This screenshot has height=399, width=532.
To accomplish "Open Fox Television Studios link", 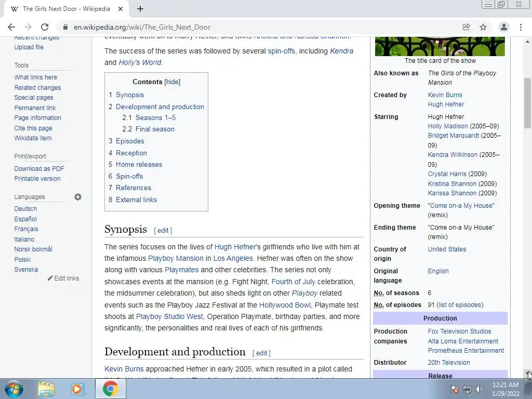I will coord(459,331).
